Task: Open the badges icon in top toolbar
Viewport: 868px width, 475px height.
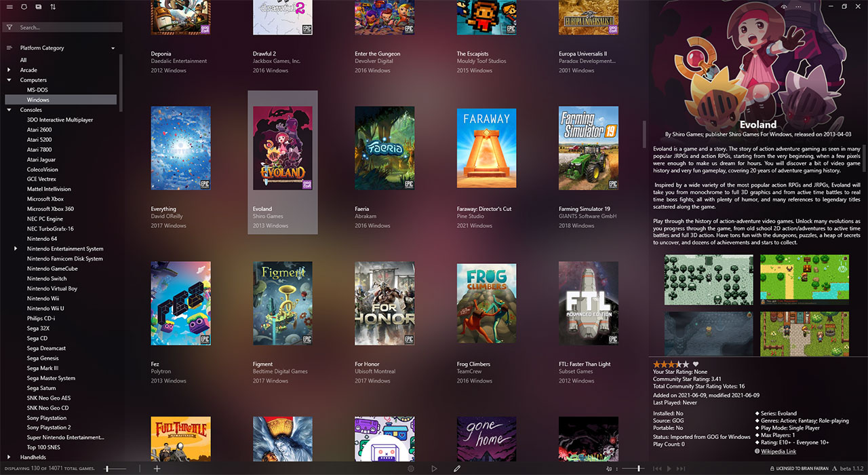Action: click(24, 7)
